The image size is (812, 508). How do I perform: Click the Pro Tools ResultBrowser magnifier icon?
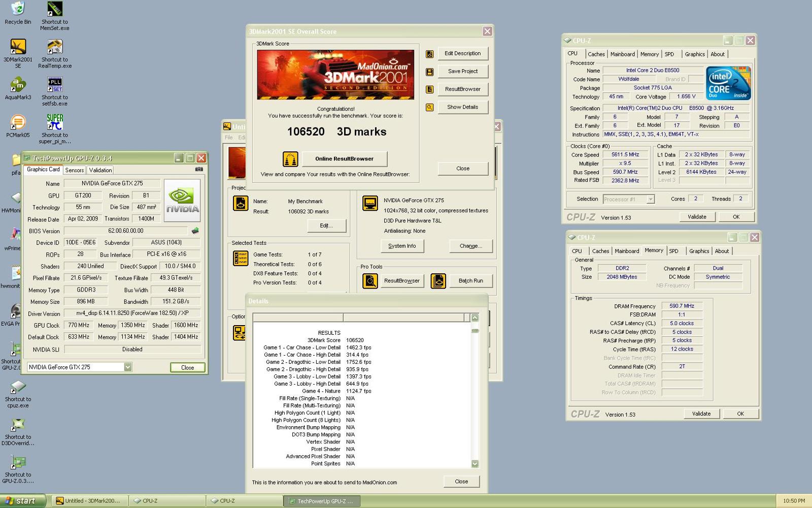tap(370, 280)
